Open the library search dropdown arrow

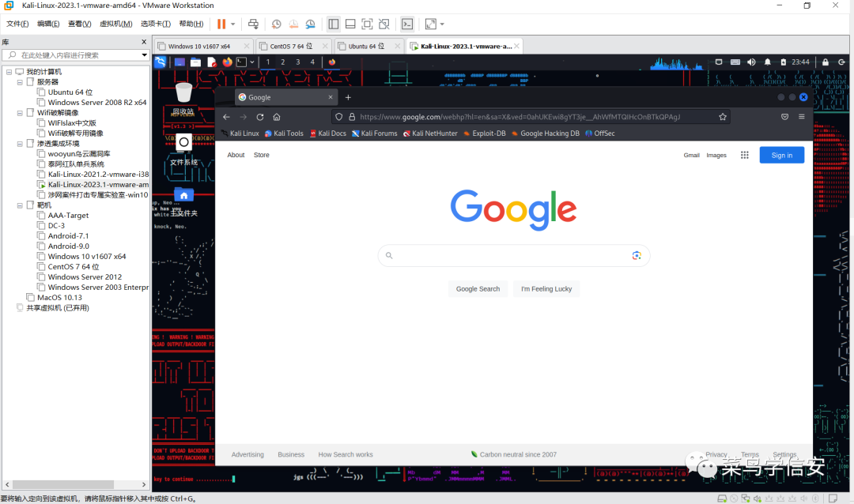[145, 55]
